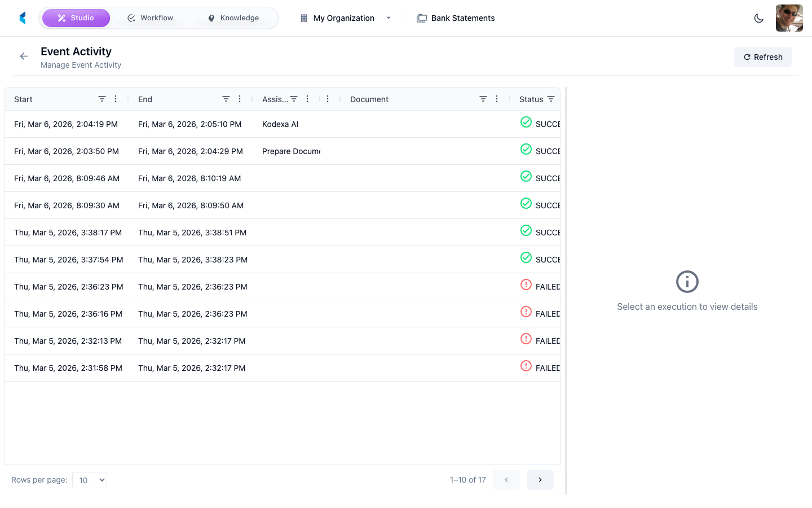
Task: Open the Status column filter icon
Action: click(x=551, y=99)
